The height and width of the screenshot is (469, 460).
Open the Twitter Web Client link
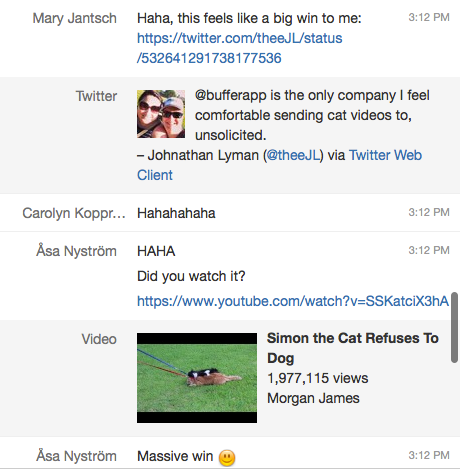(x=279, y=165)
